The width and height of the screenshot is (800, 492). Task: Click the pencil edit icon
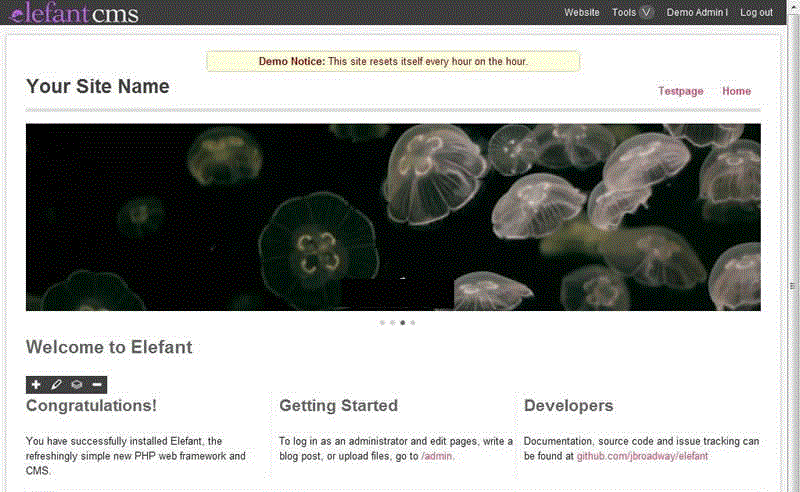tap(56, 385)
